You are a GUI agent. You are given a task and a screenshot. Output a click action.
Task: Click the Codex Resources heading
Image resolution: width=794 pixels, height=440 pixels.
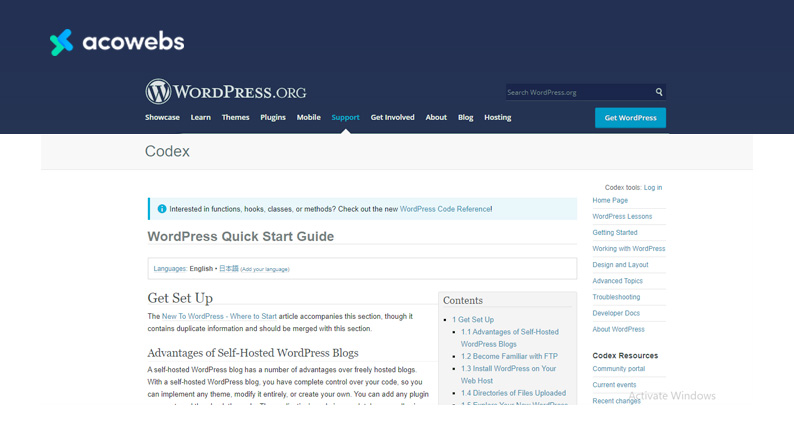point(625,355)
